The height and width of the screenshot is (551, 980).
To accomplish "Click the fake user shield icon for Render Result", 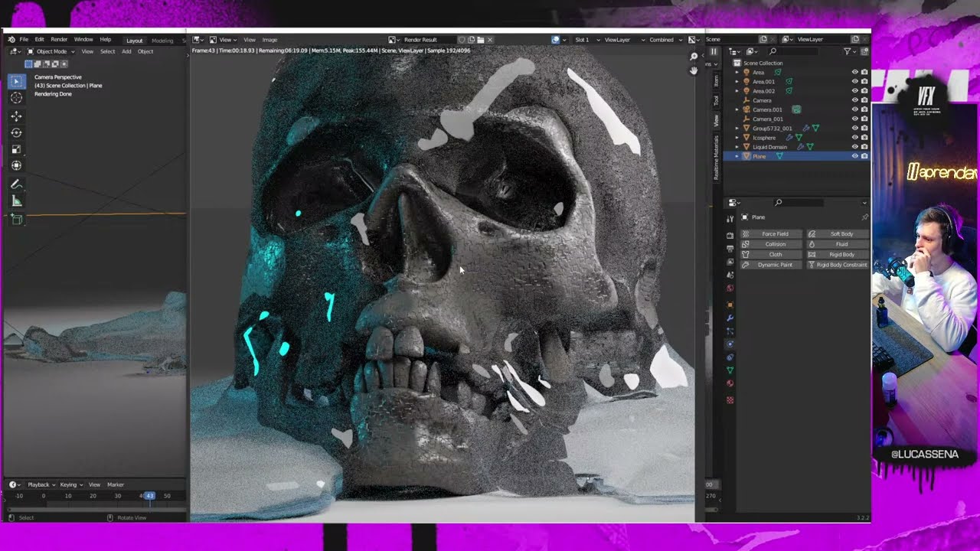I will [462, 40].
